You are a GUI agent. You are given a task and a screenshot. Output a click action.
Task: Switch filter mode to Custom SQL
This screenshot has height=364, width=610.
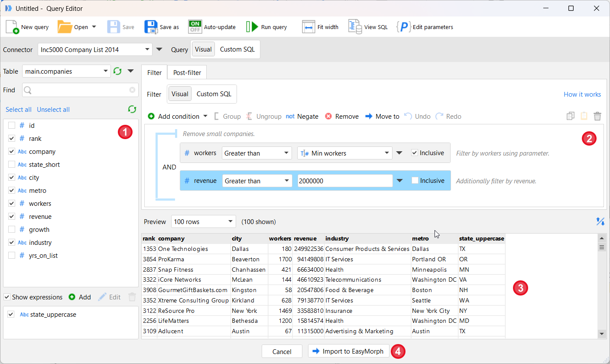(214, 94)
